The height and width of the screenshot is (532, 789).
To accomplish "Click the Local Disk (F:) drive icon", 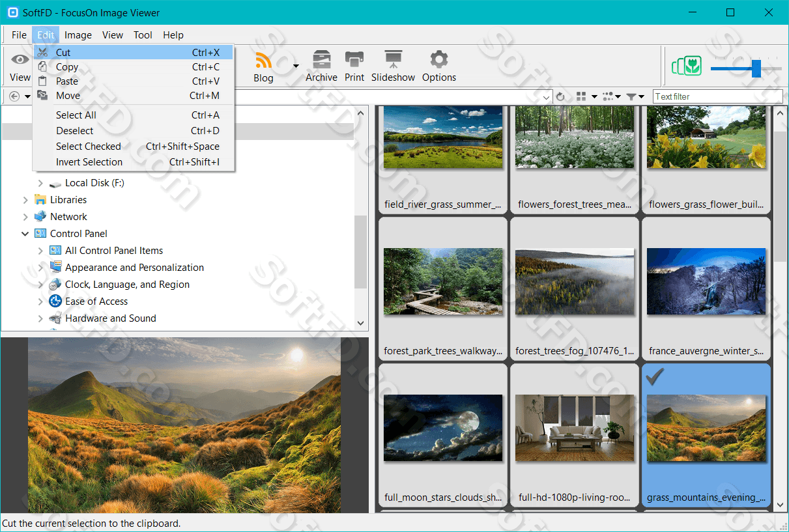I will [x=55, y=184].
